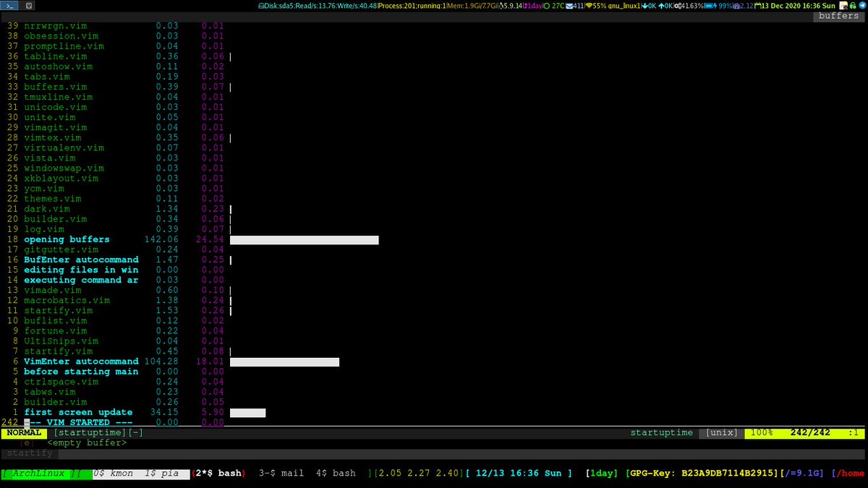Select the 'VimEnter autocommand' row label
This screenshot has width=868, height=488.
81,361
